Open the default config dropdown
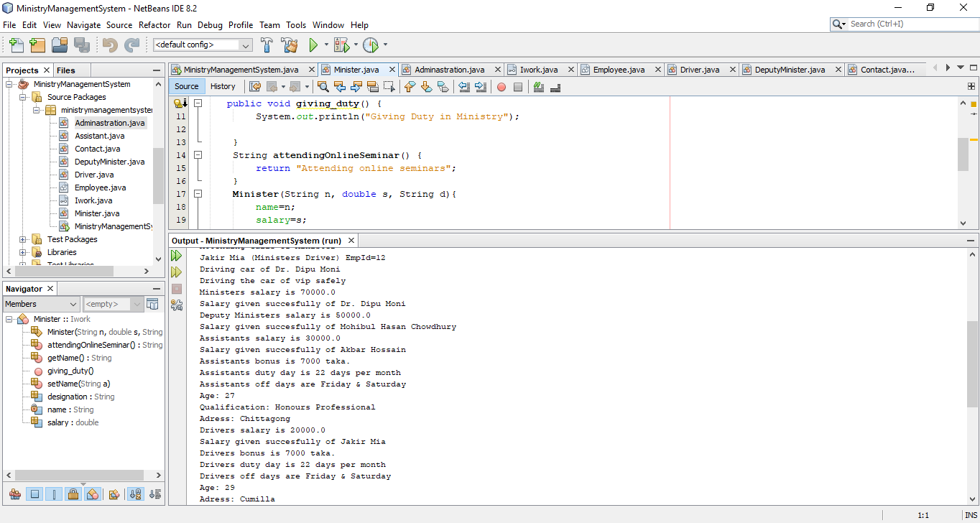The width and height of the screenshot is (980, 523). coord(246,44)
